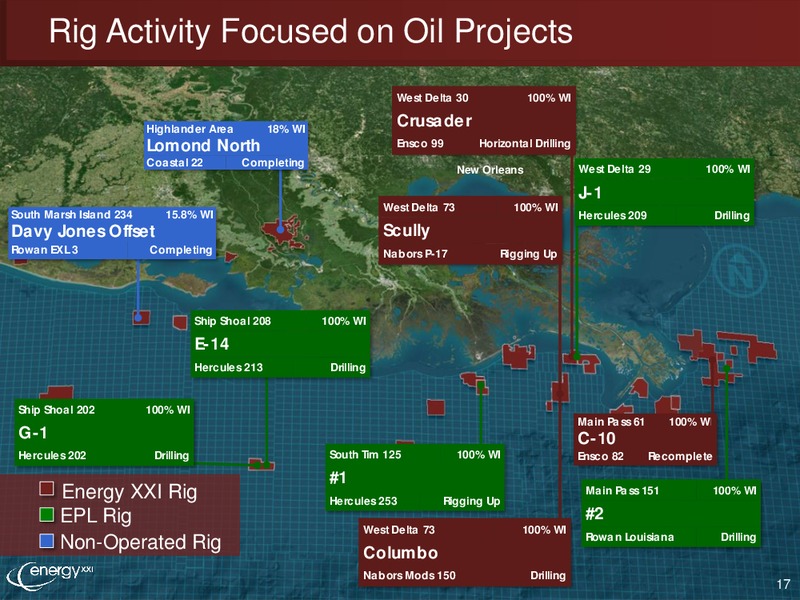Click Ship Shoal 202 label
The image size is (800, 600).
57,410
